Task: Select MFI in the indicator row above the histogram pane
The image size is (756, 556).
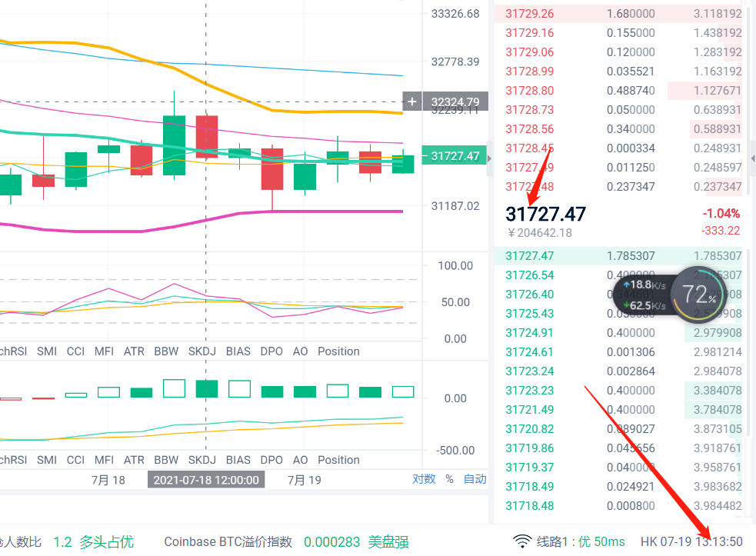Action: 104,351
